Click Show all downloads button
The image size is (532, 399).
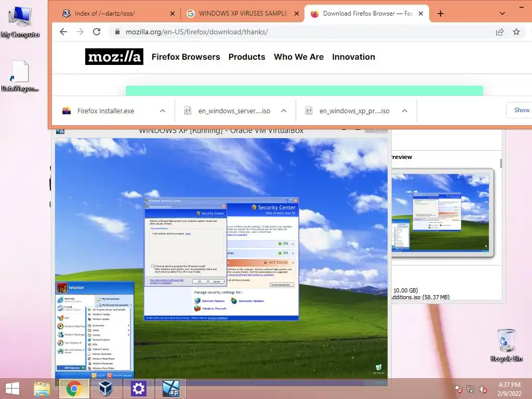[519, 110]
